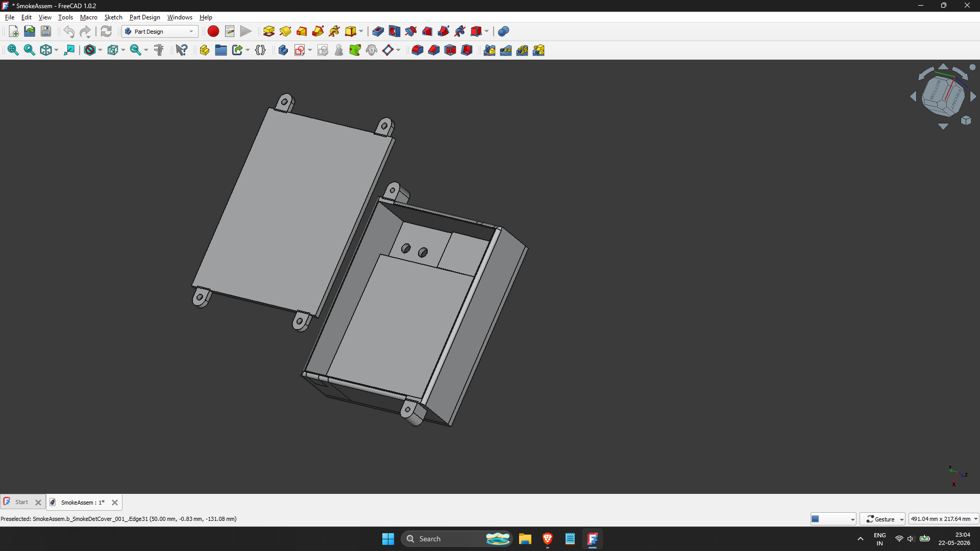Screen dimensions: 980x551
Task: Apply the Linear Pattern tool
Action: pyautogui.click(x=506, y=50)
